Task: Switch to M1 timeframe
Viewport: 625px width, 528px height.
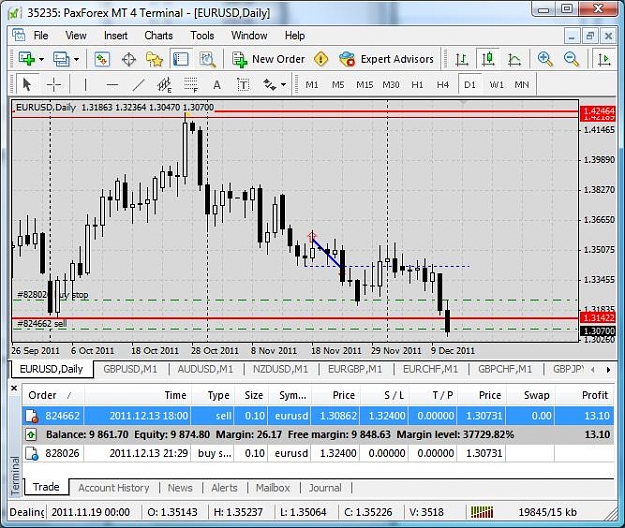Action: 312,84
